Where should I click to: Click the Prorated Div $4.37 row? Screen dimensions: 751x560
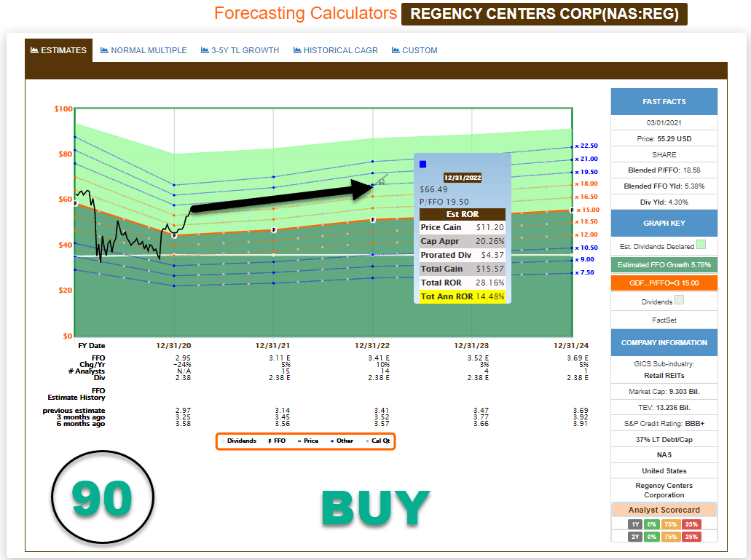pyautogui.click(x=463, y=255)
